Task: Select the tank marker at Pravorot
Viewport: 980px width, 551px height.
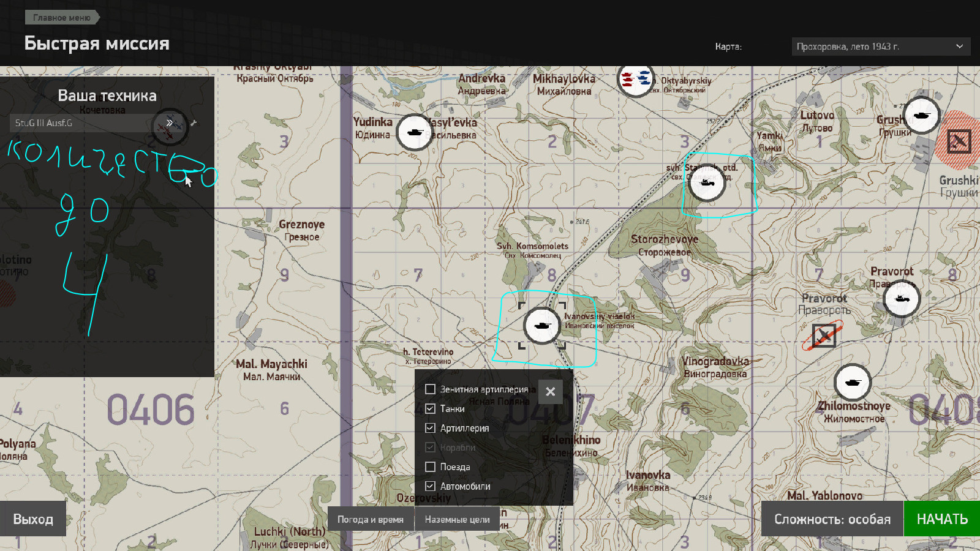Action: pos(902,299)
